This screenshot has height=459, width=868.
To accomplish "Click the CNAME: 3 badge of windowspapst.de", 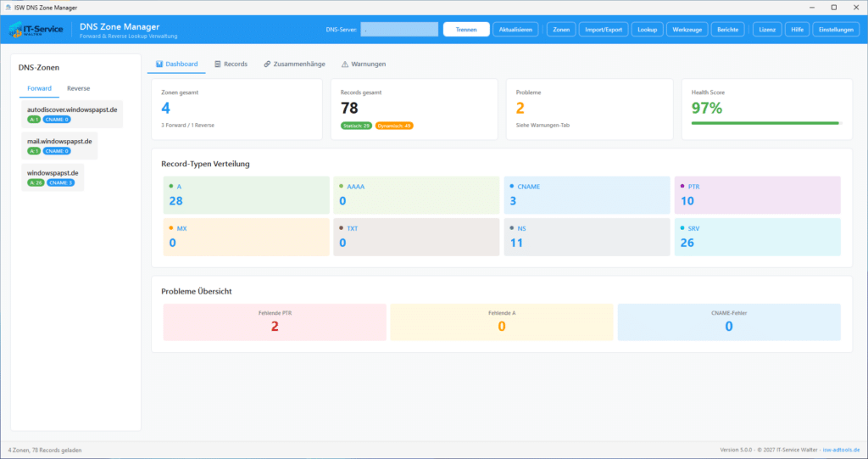I will [x=60, y=183].
